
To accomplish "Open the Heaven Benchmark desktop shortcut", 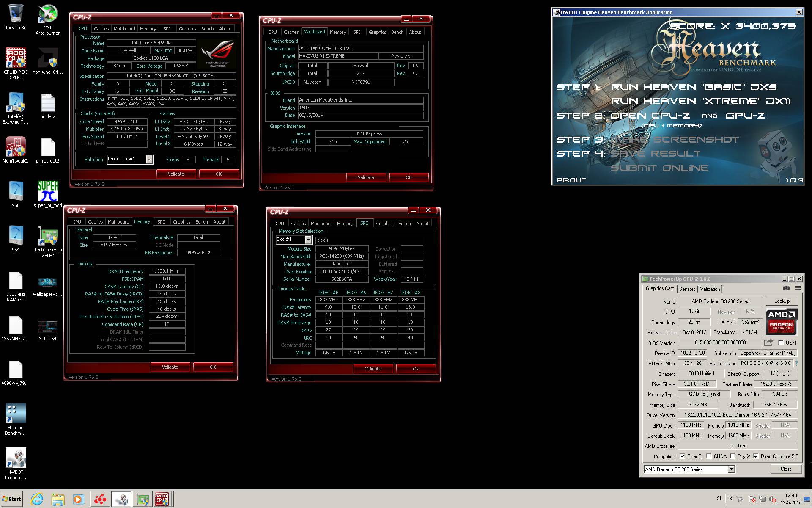I will (16, 419).
